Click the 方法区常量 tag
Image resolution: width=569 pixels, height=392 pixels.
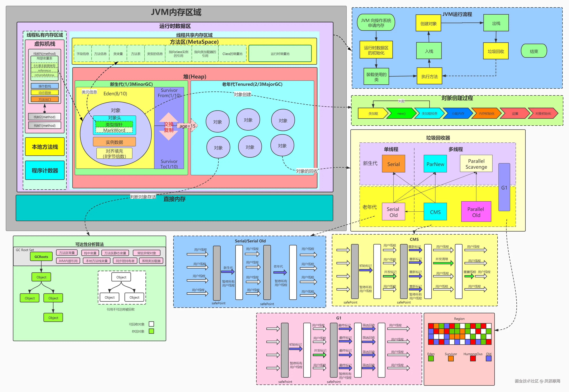(x=67, y=253)
